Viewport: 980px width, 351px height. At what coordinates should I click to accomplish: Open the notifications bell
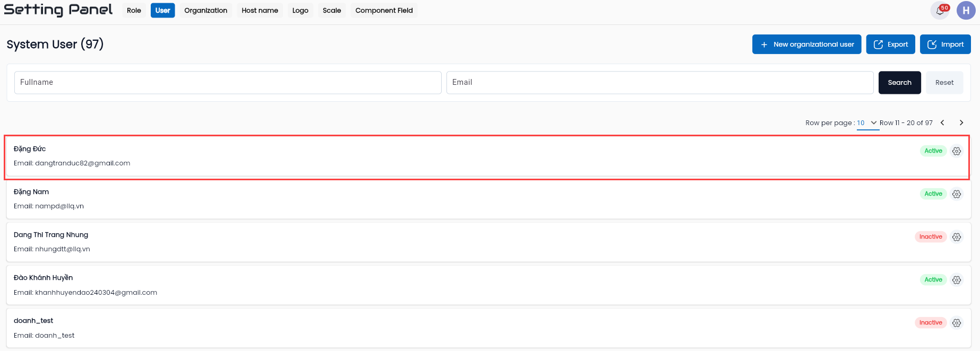(x=940, y=11)
